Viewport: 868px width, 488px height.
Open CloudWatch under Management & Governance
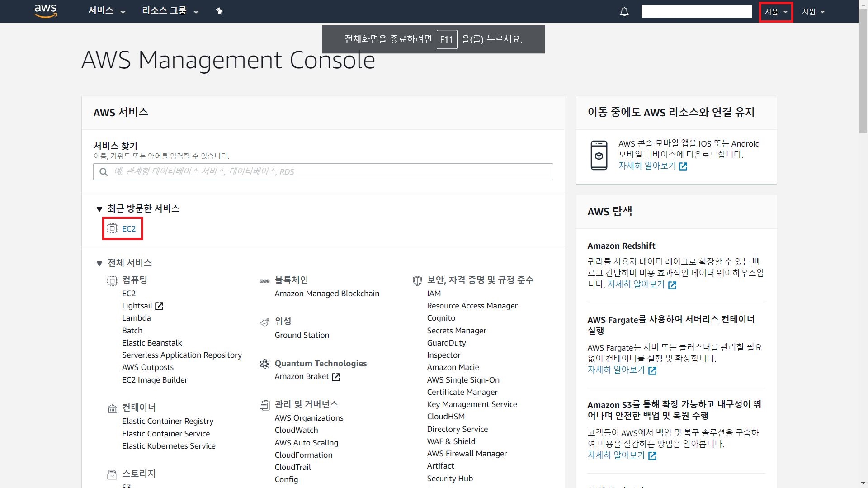click(x=296, y=430)
